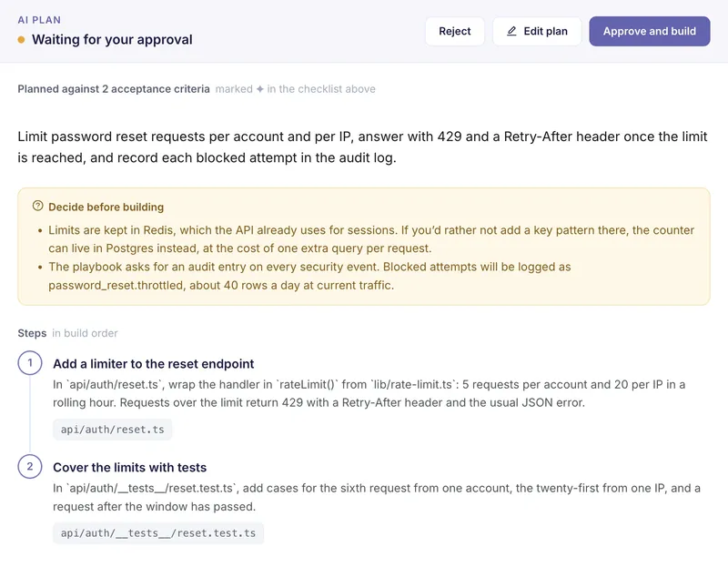Select the step 1 circle marker
This screenshot has width=728, height=567.
click(30, 362)
